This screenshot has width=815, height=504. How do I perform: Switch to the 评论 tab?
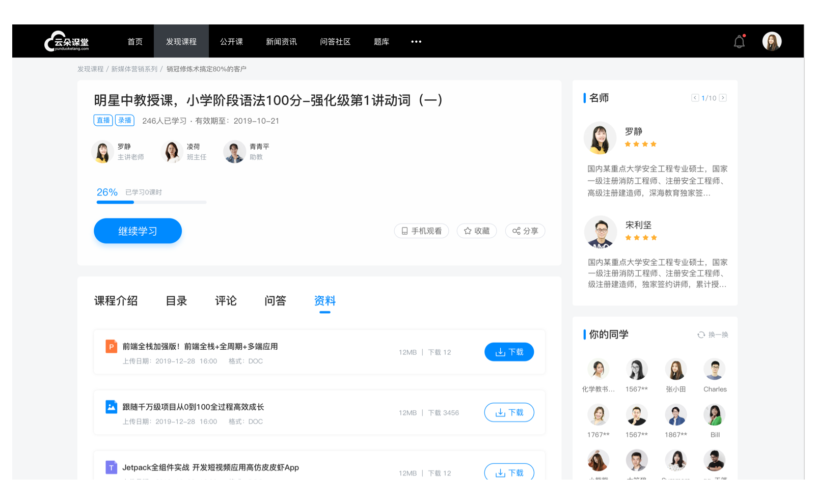pos(225,300)
